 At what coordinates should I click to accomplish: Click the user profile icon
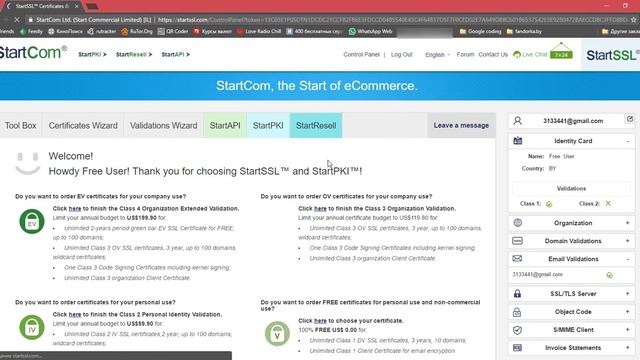tap(518, 121)
